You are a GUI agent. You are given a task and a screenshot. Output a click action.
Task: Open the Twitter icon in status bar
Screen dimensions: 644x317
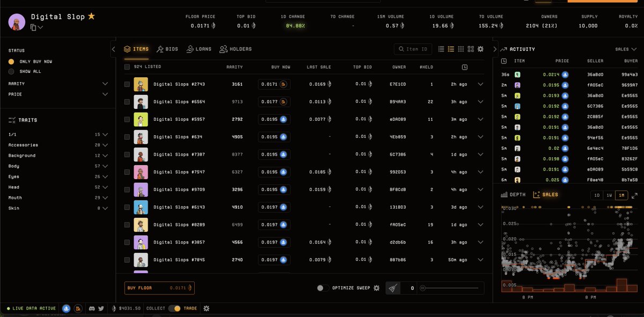tap(102, 308)
